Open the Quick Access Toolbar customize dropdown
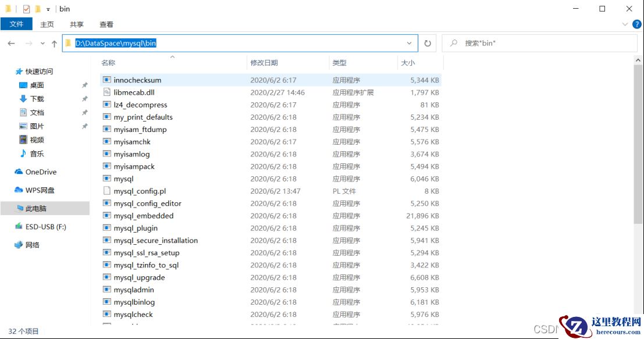Image resolution: width=644 pixels, height=339 pixels. pos(48,9)
